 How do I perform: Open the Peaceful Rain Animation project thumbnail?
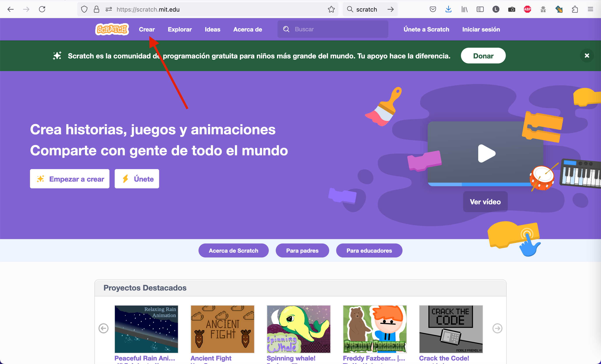(146, 329)
